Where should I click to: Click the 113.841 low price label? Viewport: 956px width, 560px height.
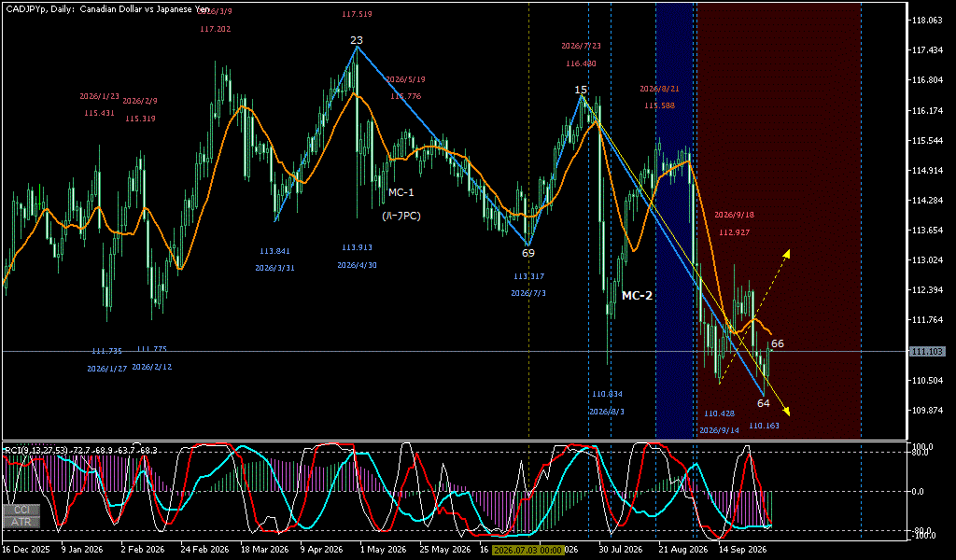pos(275,251)
